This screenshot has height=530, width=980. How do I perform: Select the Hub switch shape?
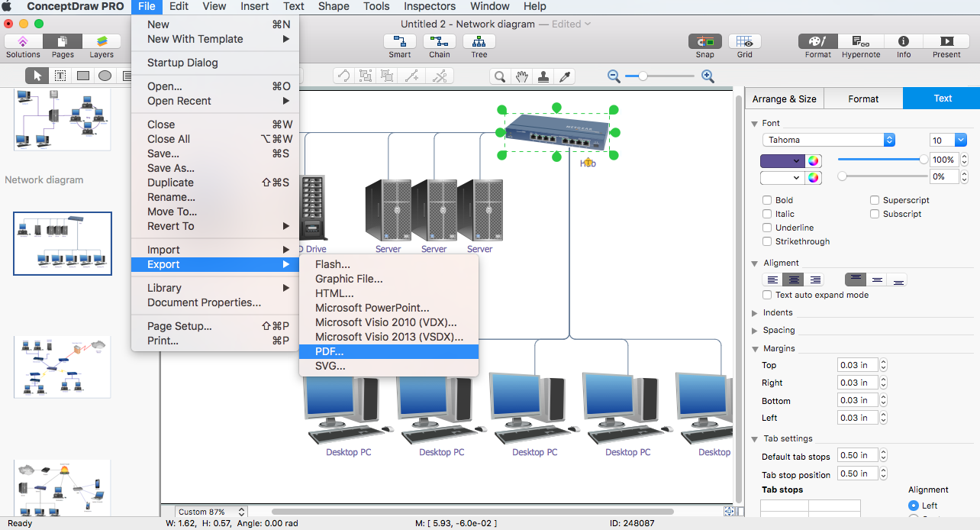tap(558, 132)
